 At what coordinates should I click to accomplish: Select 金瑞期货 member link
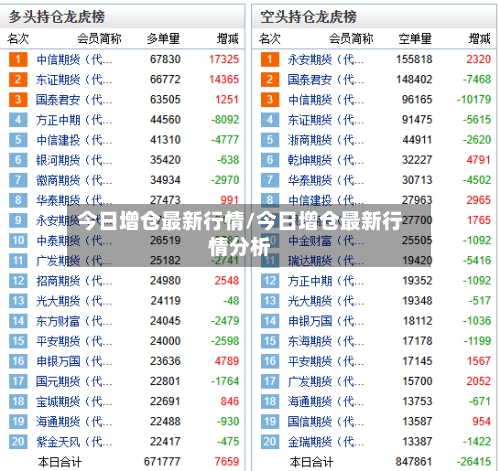326,442
